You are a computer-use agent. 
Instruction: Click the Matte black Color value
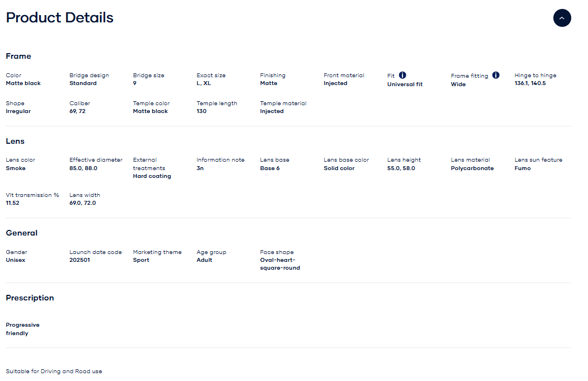(23, 83)
